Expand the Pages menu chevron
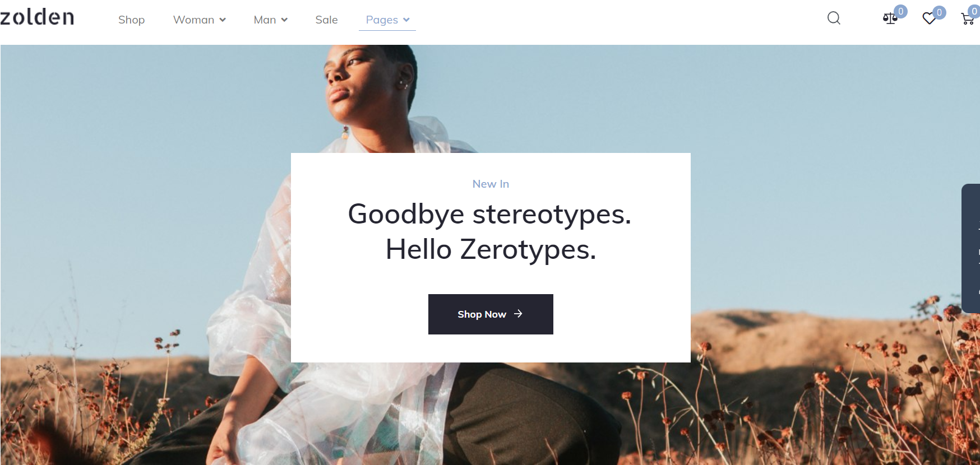The width and height of the screenshot is (980, 465). click(x=406, y=20)
